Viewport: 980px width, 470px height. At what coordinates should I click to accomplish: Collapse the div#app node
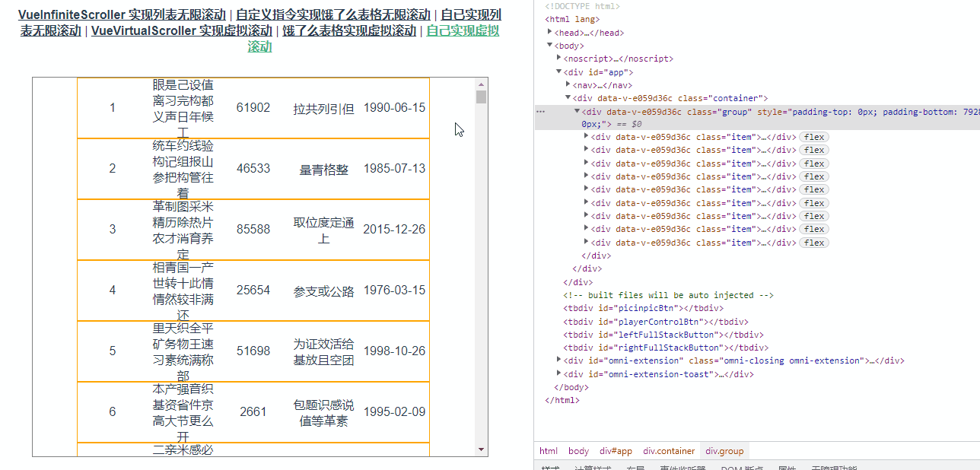(558, 71)
